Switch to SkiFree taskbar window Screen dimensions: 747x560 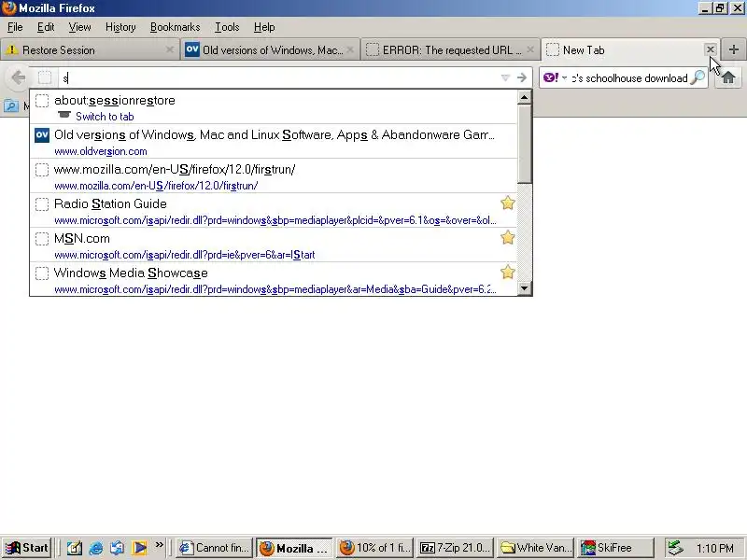click(x=615, y=548)
